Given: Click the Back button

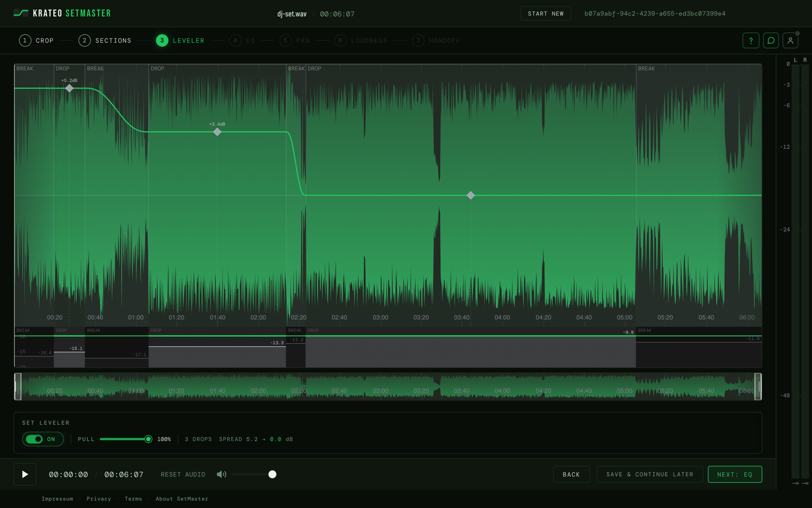Looking at the screenshot, I should tap(571, 474).
